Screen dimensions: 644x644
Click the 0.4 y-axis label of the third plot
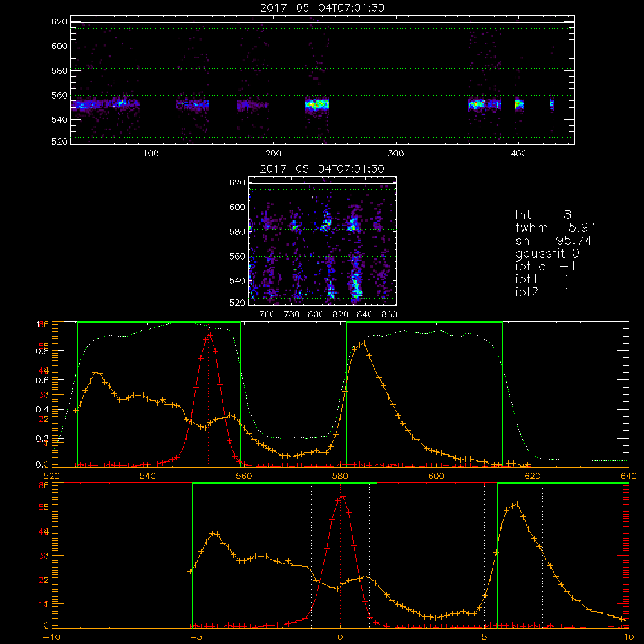coord(42,410)
